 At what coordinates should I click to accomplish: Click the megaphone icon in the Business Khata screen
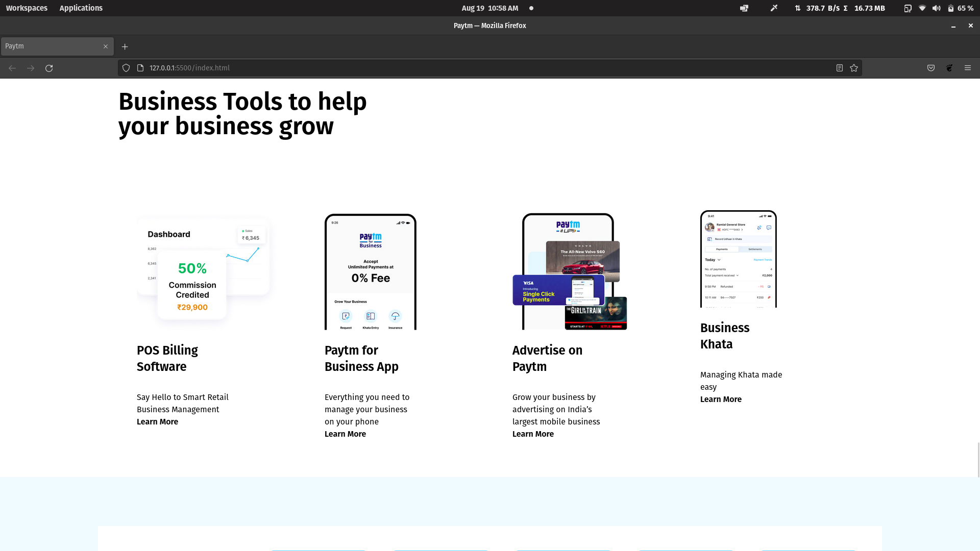(759, 228)
